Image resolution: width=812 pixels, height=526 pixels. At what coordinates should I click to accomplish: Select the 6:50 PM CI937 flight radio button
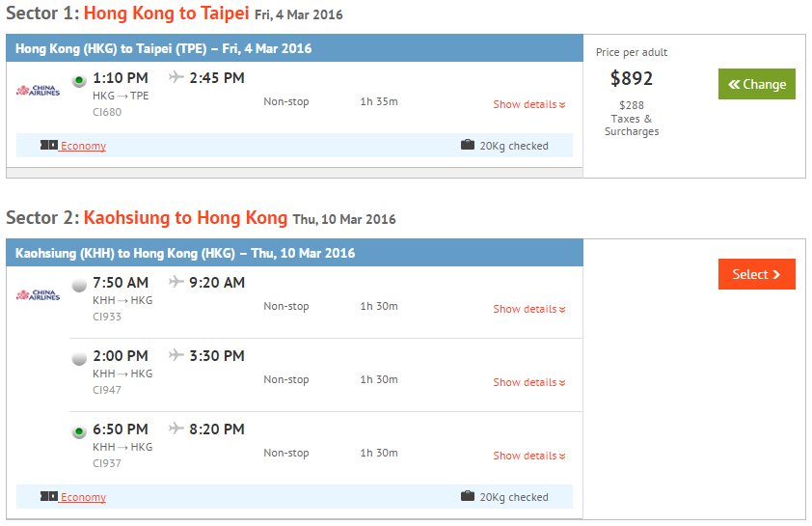(79, 431)
